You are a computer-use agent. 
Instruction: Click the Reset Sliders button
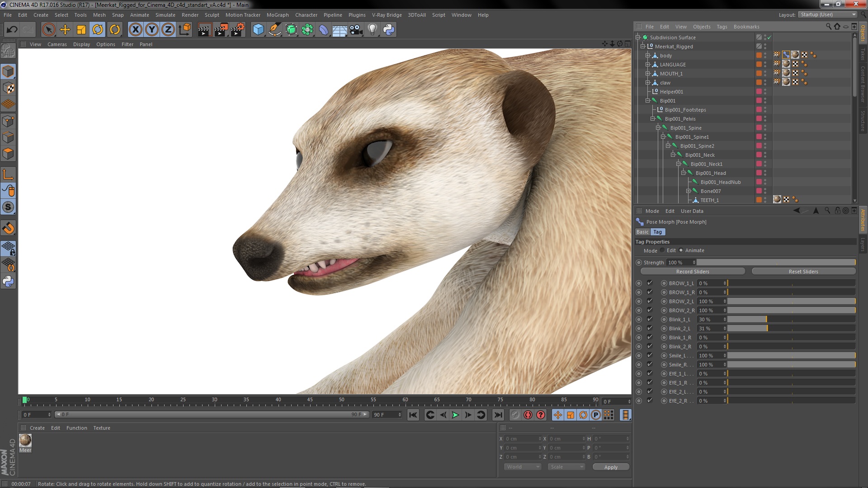803,272
